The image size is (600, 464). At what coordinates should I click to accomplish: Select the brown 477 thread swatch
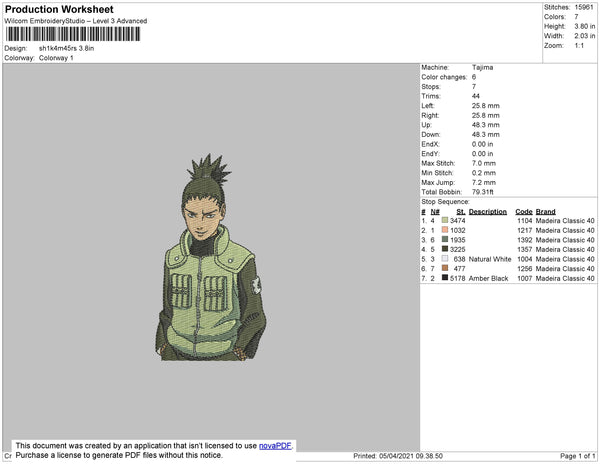[x=445, y=268]
